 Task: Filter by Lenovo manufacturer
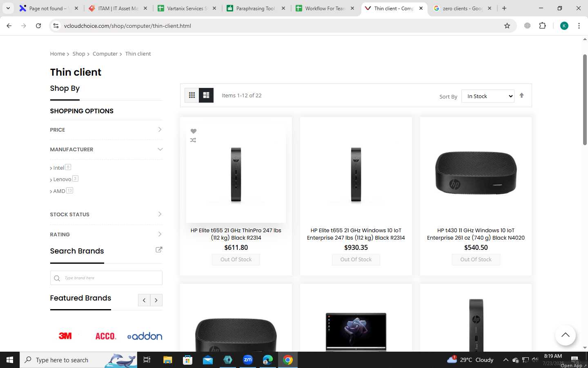[x=62, y=179]
